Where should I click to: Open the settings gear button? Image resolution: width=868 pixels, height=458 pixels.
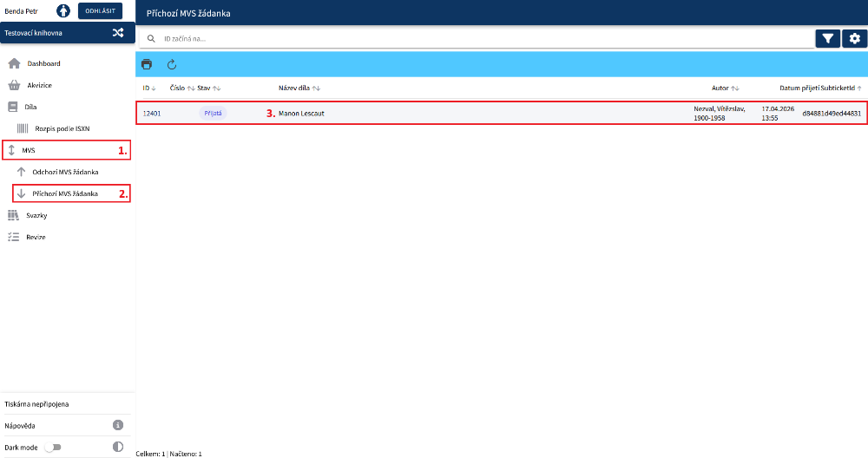pos(855,38)
